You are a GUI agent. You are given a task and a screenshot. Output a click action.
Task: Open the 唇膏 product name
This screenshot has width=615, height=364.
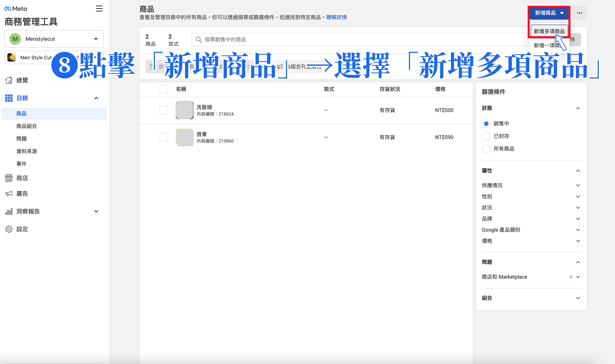click(202, 134)
